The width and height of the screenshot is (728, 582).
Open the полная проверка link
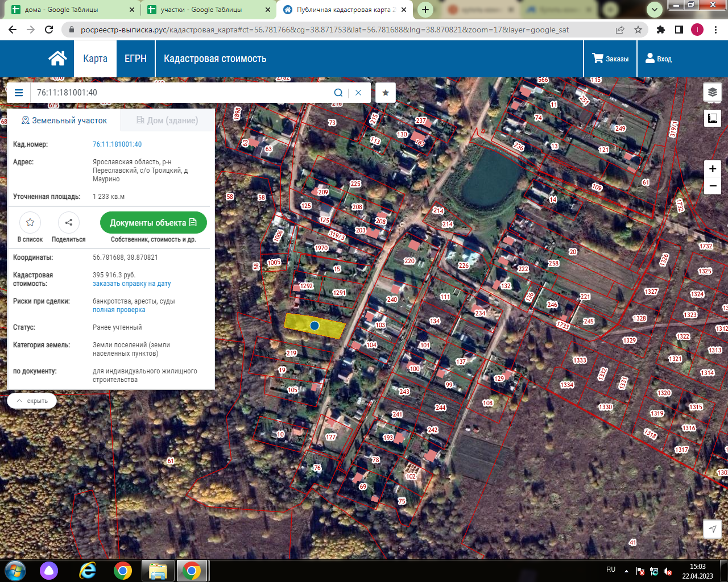click(119, 310)
